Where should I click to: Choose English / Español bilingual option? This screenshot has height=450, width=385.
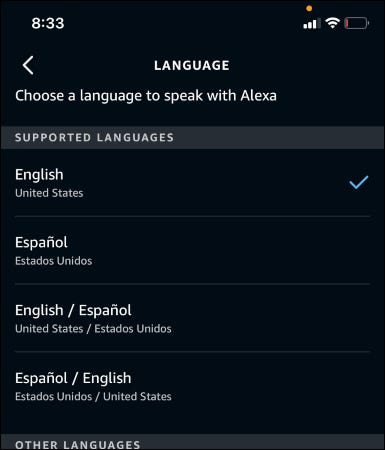pyautogui.click(x=192, y=318)
